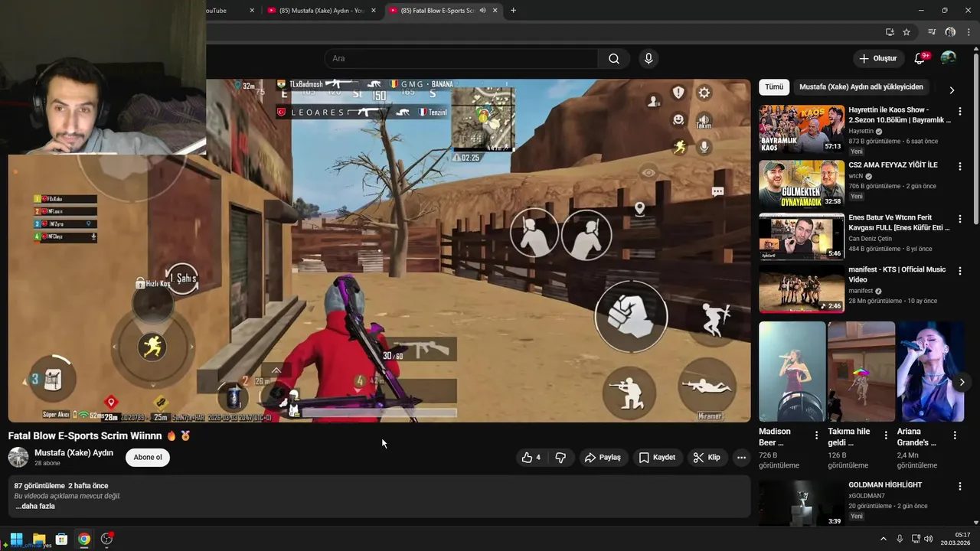980x551 pixels.
Task: Click Oluştur create button
Action: pos(878,59)
